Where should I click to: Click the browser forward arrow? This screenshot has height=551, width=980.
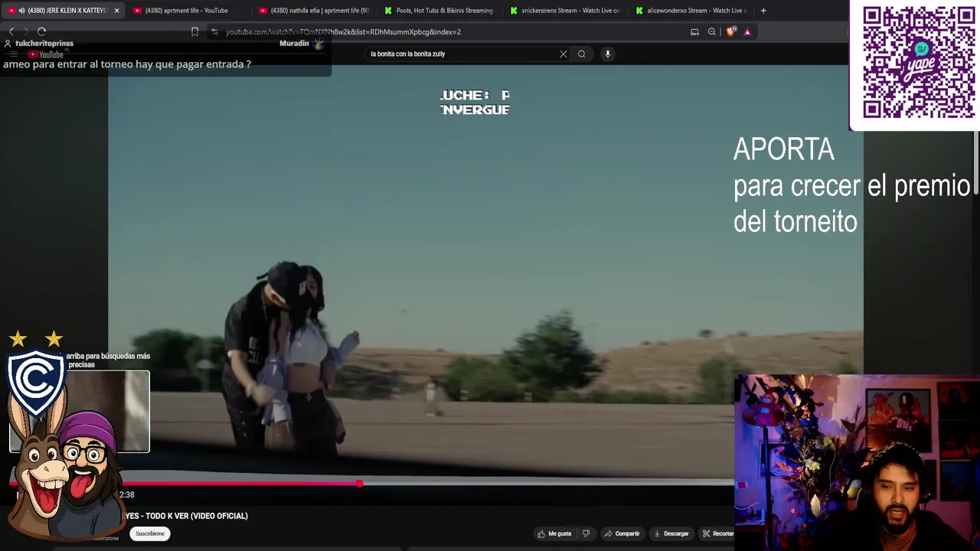(26, 31)
